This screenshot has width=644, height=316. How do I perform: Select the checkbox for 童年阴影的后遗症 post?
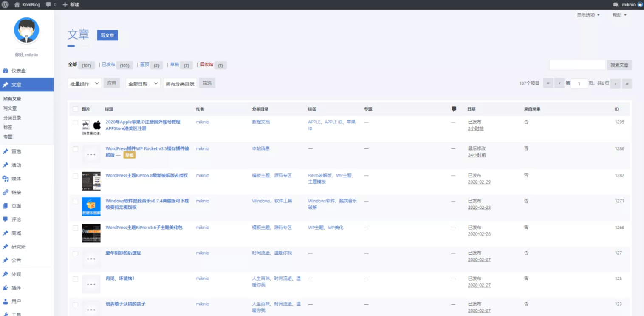point(76,253)
